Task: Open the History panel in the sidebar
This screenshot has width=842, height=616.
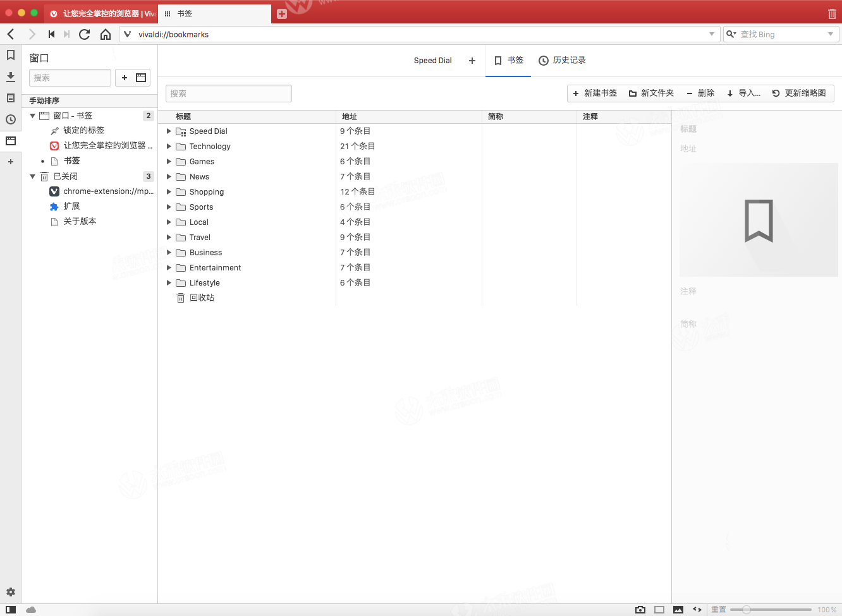Action: pos(10,119)
